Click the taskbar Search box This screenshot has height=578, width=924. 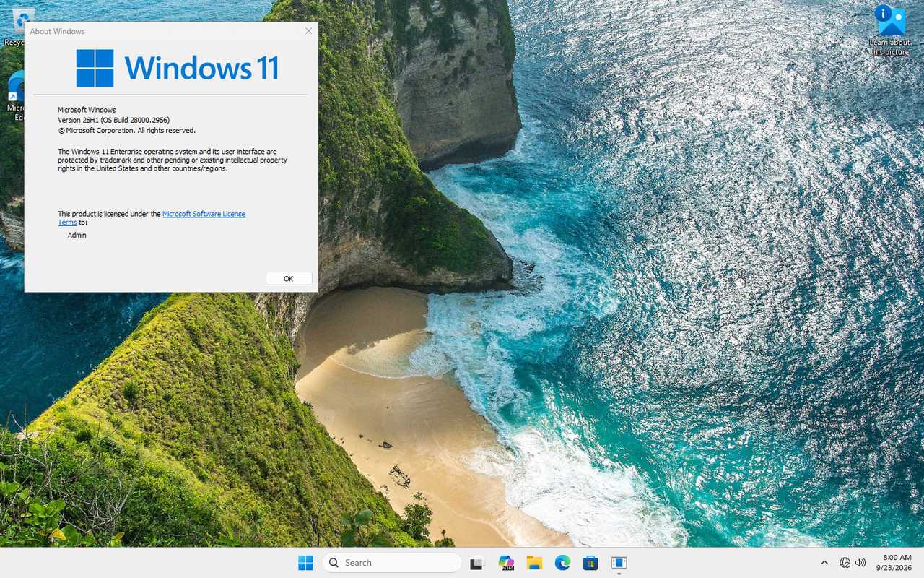[391, 563]
